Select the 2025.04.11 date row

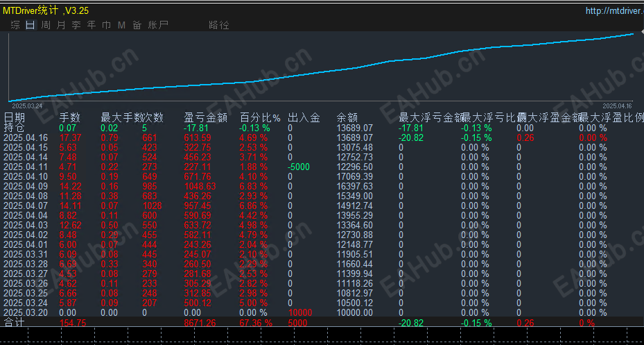tap(26, 167)
